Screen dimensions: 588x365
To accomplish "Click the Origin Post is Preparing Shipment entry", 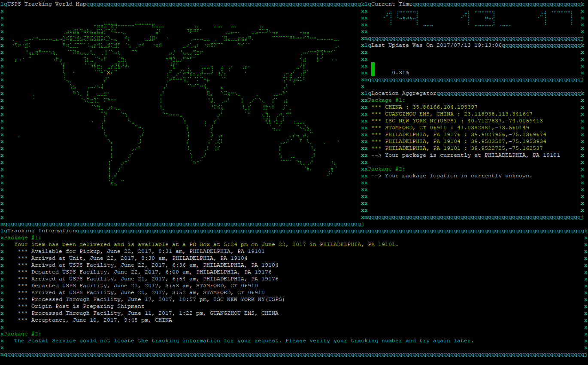I will (x=81, y=306).
